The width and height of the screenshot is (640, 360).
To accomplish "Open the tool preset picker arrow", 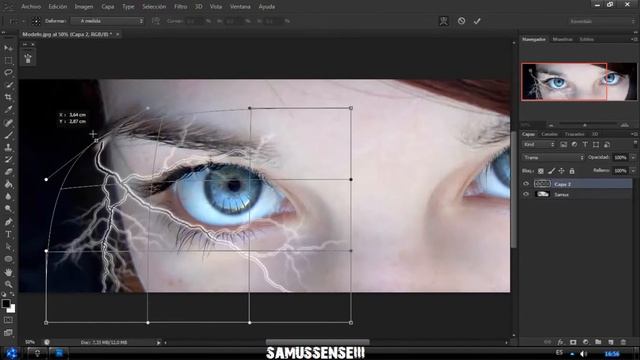I will (x=24, y=21).
